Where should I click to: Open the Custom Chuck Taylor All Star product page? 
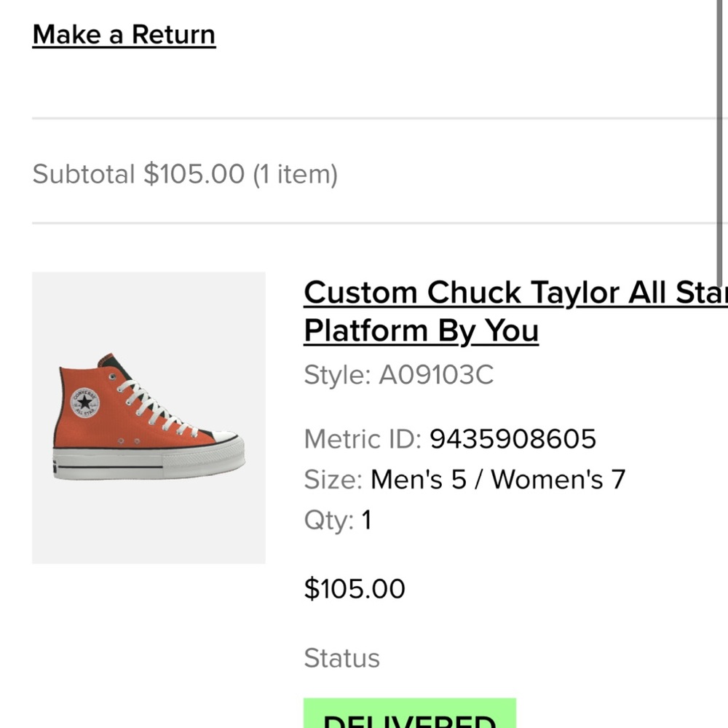pyautogui.click(x=510, y=292)
